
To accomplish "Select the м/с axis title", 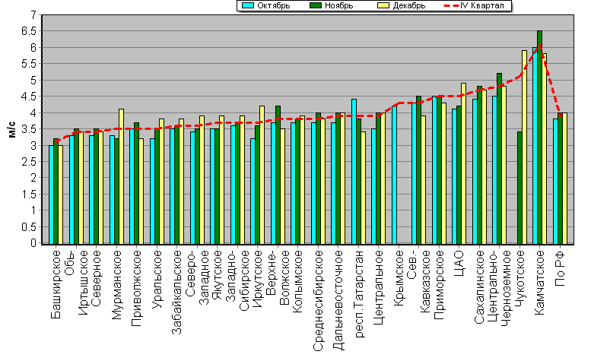I will pyautogui.click(x=12, y=129).
